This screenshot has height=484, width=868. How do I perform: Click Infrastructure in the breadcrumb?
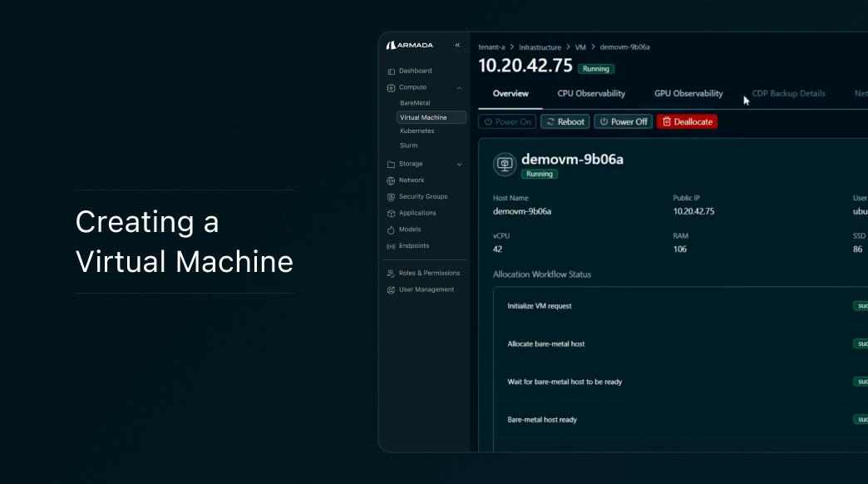point(540,47)
